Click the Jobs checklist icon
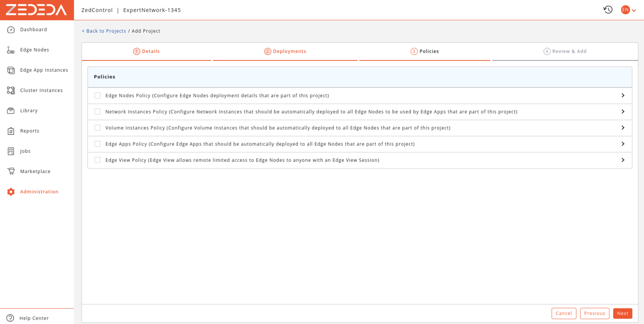Screen dimensions: 644x324 pos(11,151)
